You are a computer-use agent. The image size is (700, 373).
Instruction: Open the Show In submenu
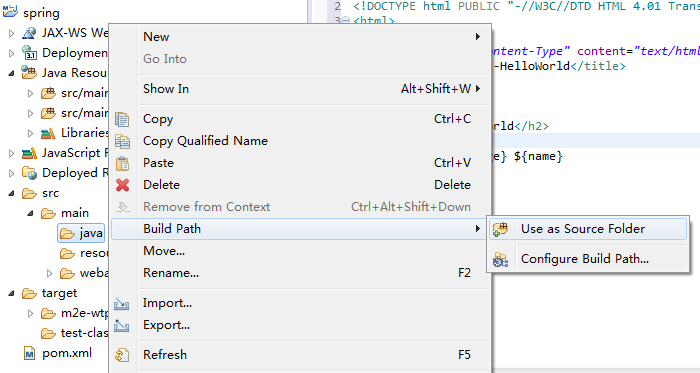pyautogui.click(x=300, y=89)
